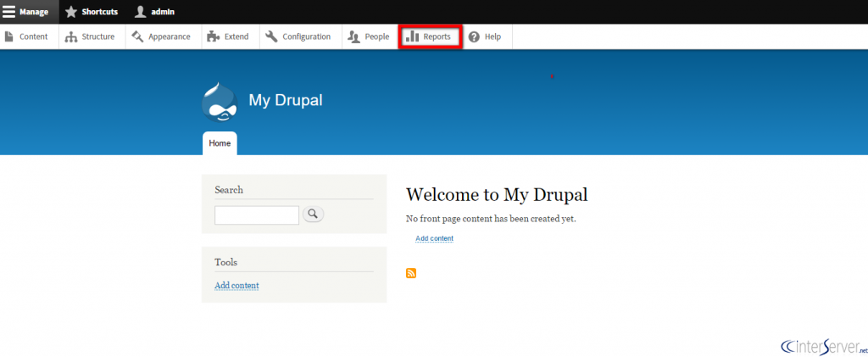Open the Help menu item
The width and height of the screenshot is (868, 357).
487,36
